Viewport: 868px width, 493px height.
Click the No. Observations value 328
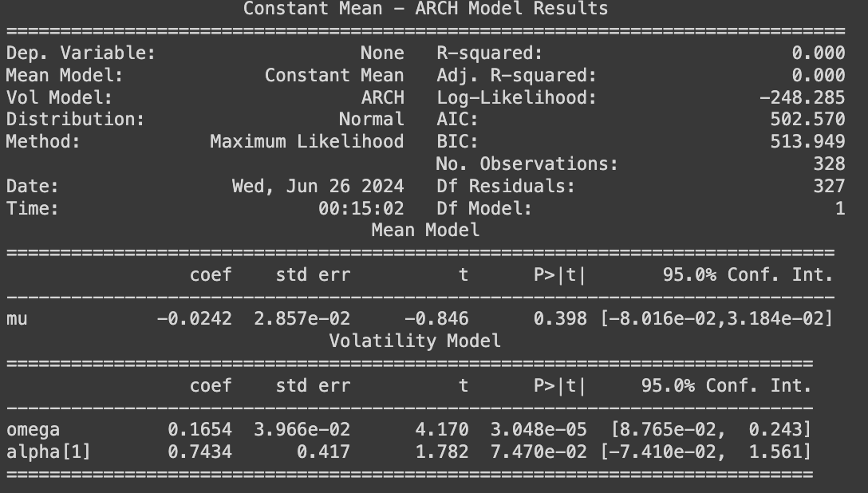829,164
